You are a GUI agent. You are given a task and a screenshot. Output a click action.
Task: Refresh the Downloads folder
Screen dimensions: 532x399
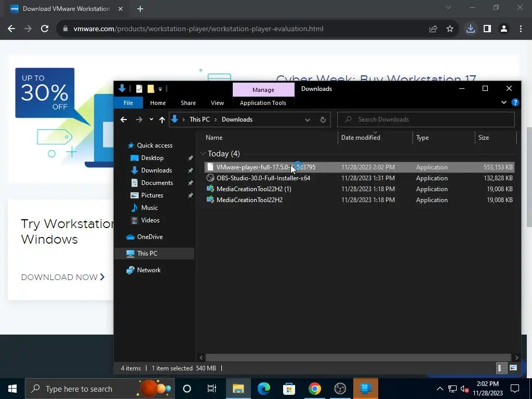(323, 120)
